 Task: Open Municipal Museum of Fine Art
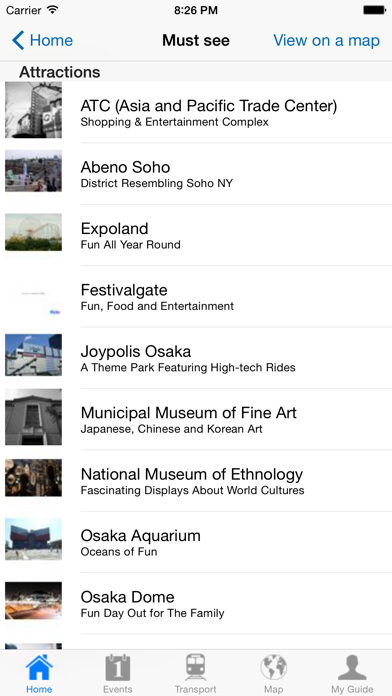coord(196,419)
